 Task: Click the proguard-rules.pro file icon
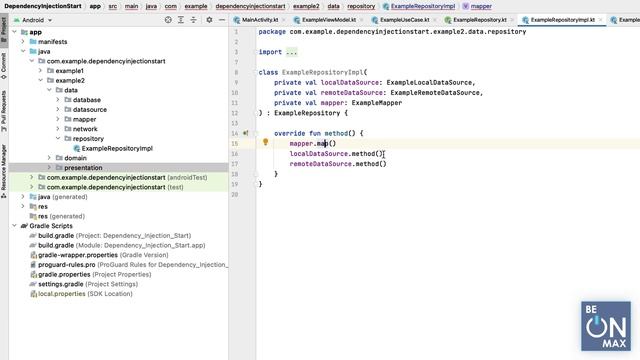pos(33,265)
